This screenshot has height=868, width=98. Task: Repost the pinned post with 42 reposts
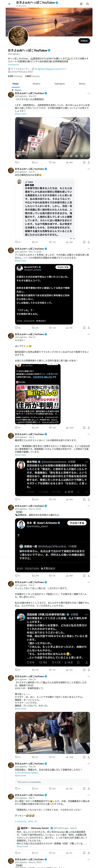point(35,162)
